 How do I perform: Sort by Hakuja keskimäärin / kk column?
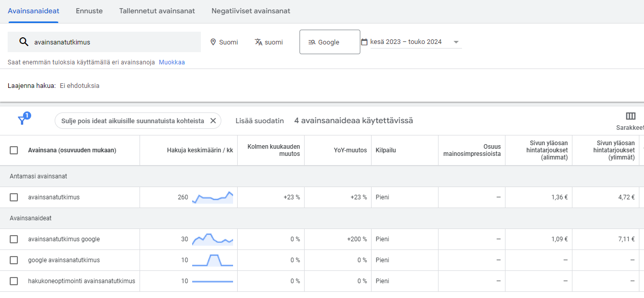(x=200, y=150)
